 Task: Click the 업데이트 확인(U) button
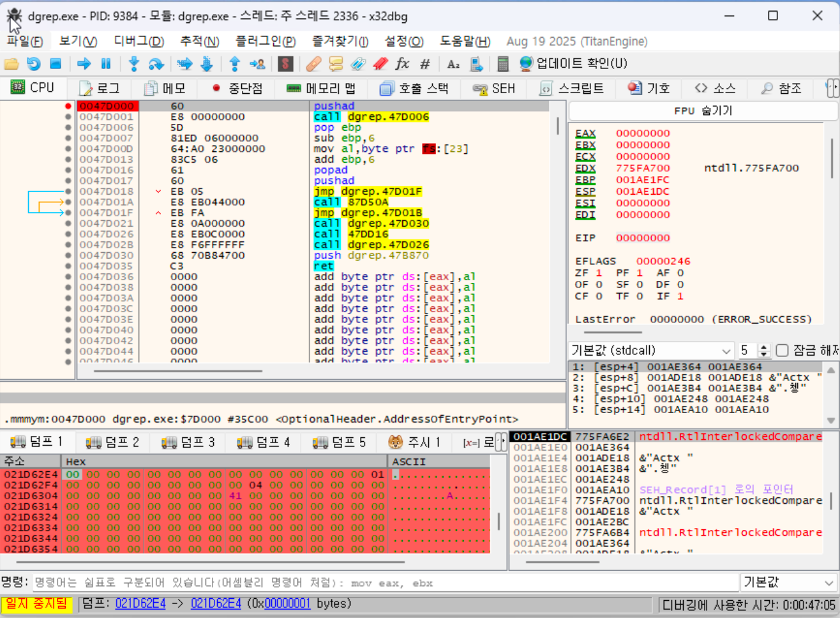[x=573, y=64]
